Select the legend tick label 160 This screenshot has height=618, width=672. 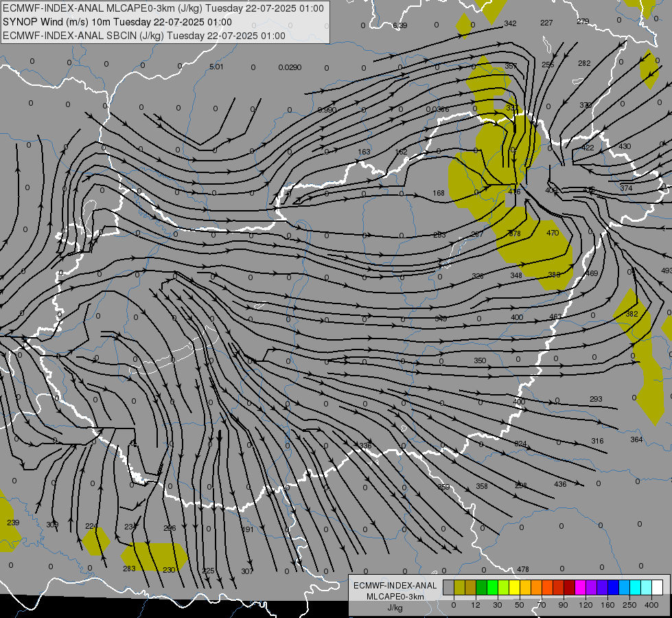(x=607, y=605)
